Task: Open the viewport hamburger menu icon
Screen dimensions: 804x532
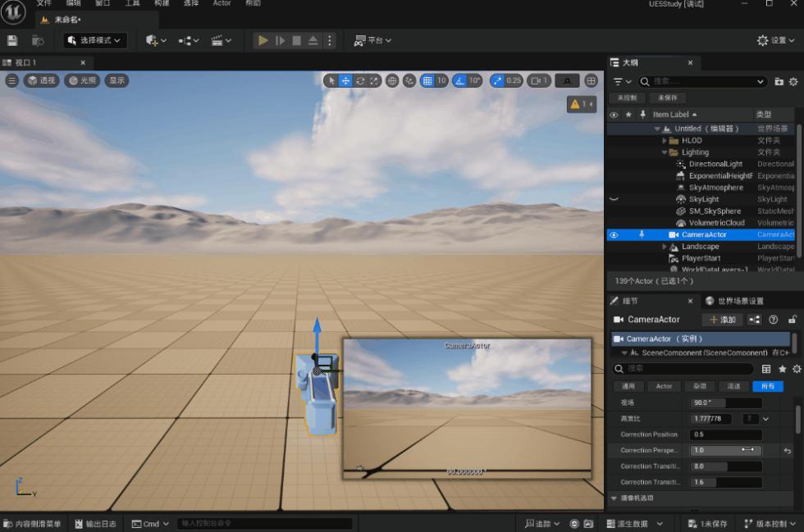Action: point(11,80)
